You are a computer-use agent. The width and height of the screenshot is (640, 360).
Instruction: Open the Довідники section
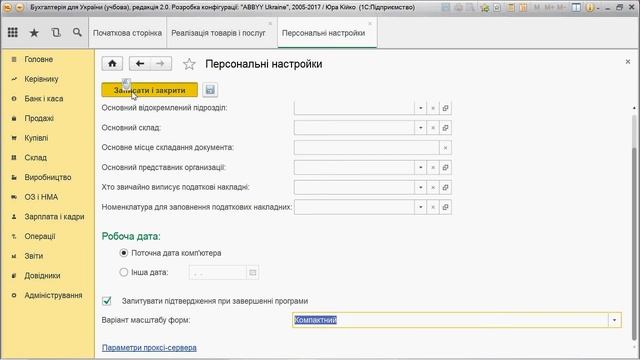42,276
